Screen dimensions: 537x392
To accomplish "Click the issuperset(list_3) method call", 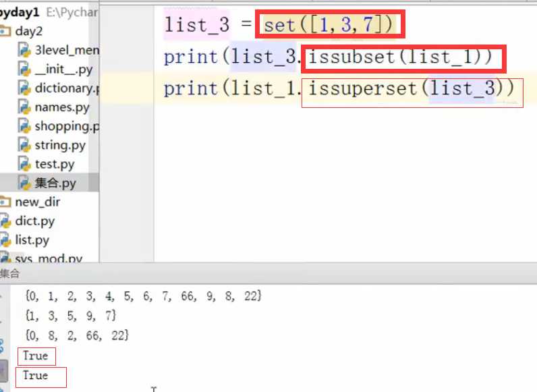I will click(x=412, y=89).
